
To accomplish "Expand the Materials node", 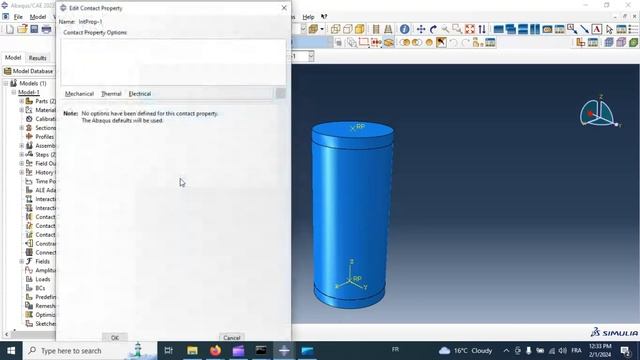I will pyautogui.click(x=22, y=110).
